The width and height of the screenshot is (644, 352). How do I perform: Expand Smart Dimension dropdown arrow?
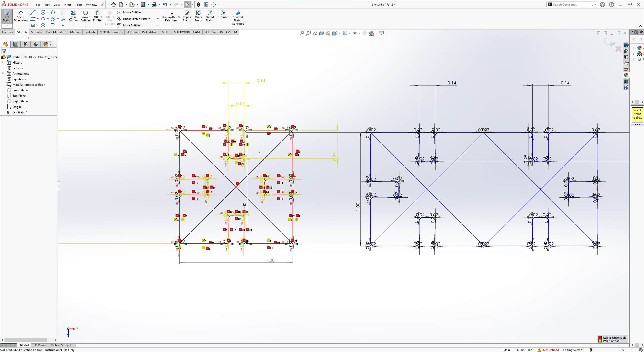coord(21,26)
